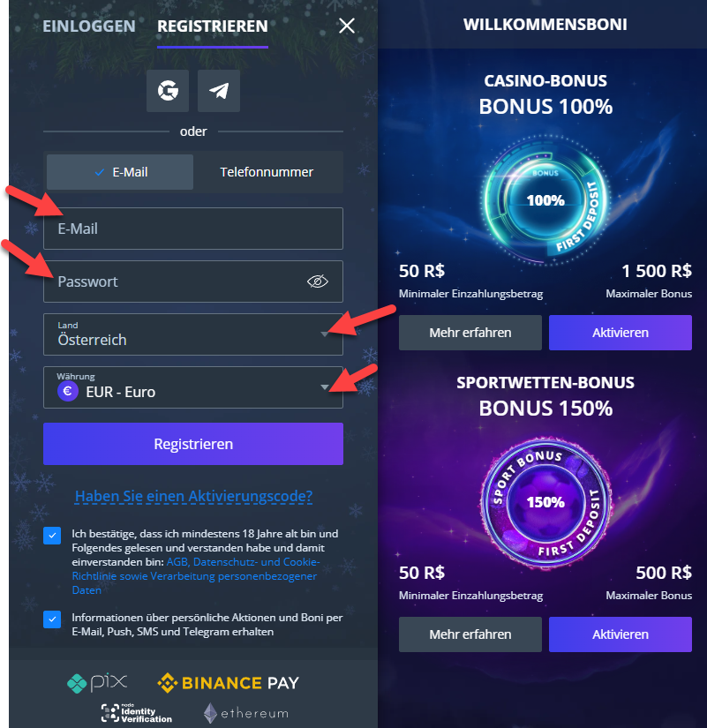Sign up with the Telegram icon
The height and width of the screenshot is (728, 707).
(219, 91)
